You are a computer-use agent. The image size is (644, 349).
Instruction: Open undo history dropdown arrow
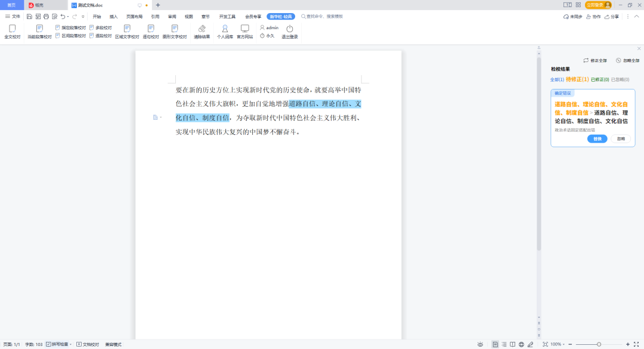coord(68,17)
